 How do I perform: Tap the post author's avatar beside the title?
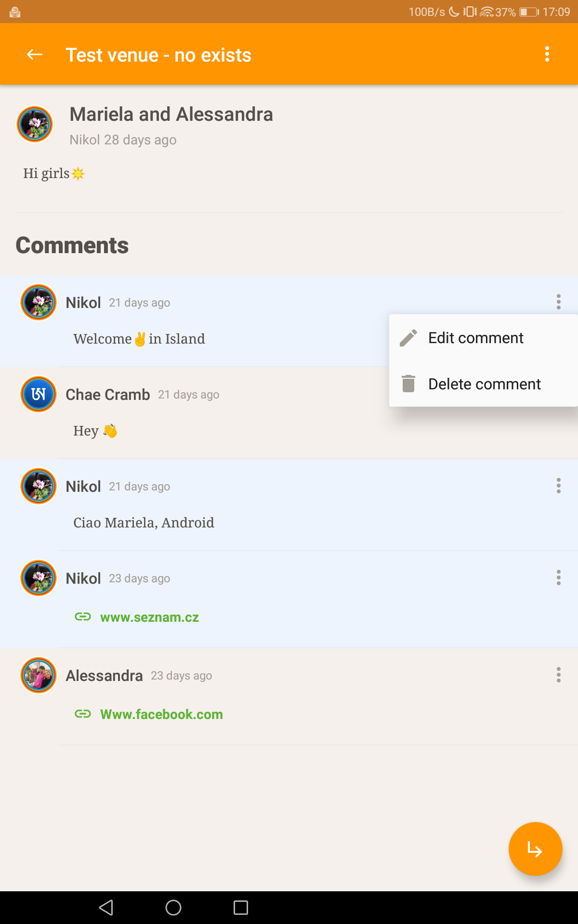tap(35, 125)
